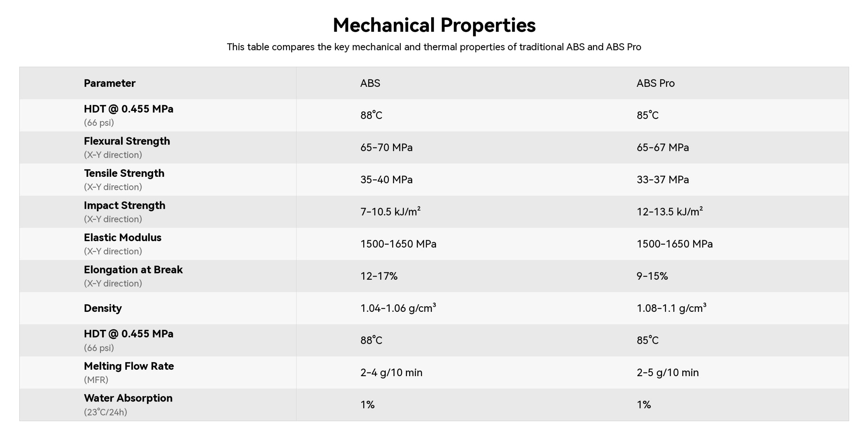Click the "Elastic Modulus" row label

pyautogui.click(x=122, y=237)
